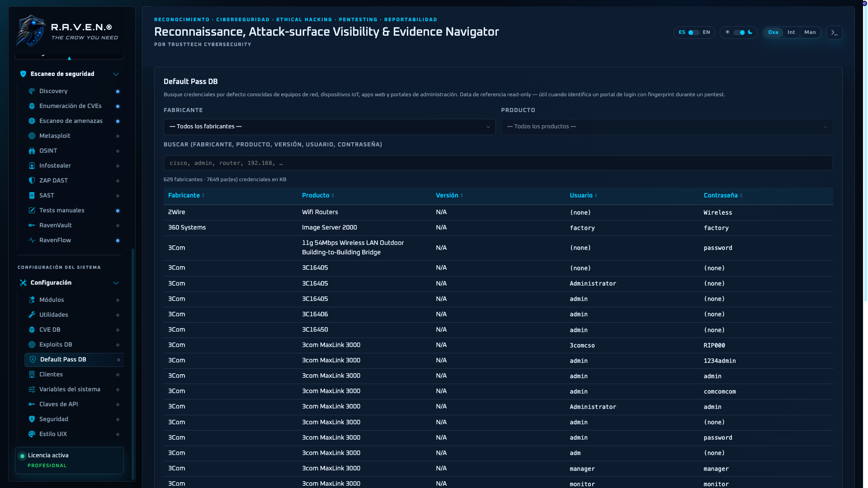Open the Estilo UIX page
This screenshot has height=488, width=868.
74,434
